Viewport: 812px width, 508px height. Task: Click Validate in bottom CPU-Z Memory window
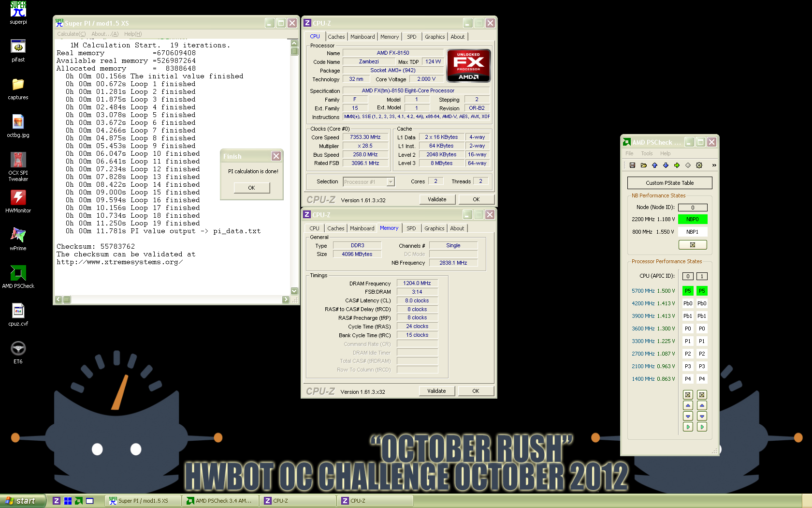pos(436,391)
